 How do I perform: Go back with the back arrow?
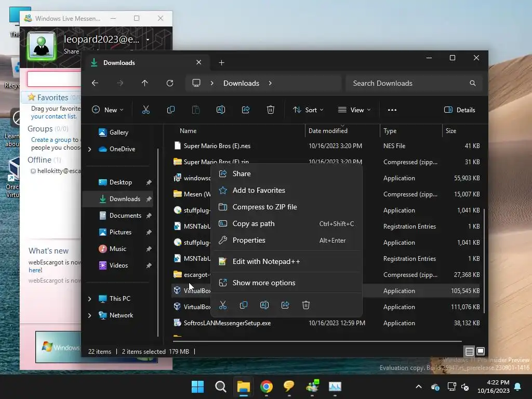tap(95, 83)
